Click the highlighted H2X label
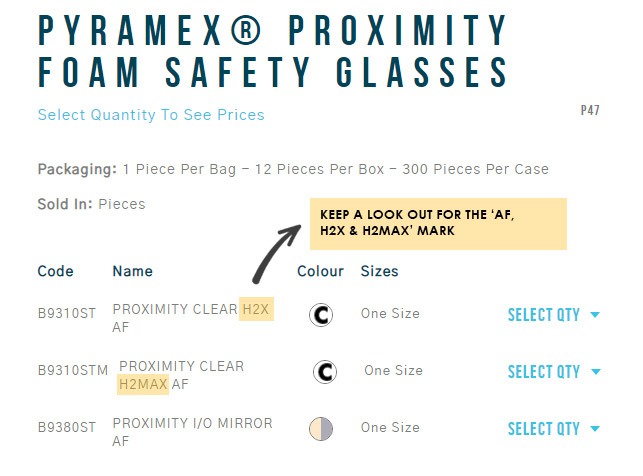The image size is (643, 476). 256,309
